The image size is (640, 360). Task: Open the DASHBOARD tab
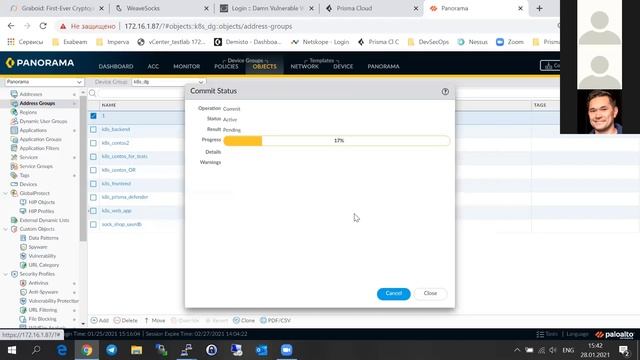(x=116, y=66)
